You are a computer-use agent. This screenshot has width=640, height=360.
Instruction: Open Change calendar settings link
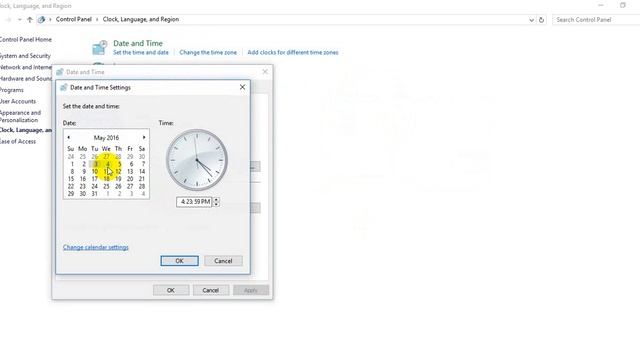coord(96,247)
